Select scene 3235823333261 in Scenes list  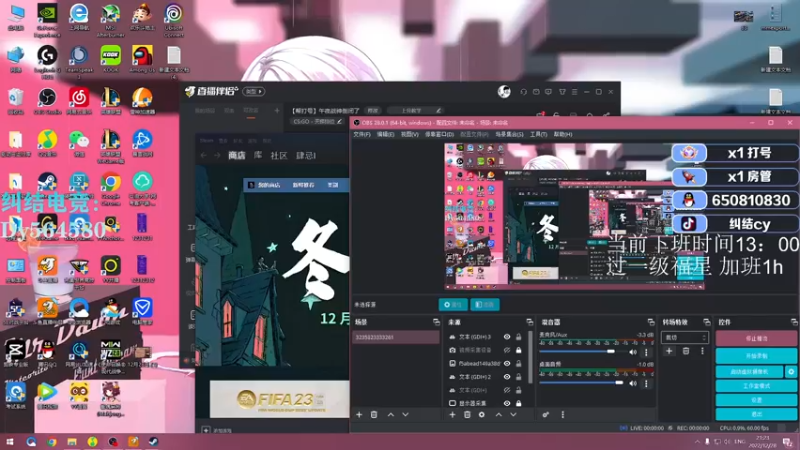click(396, 337)
